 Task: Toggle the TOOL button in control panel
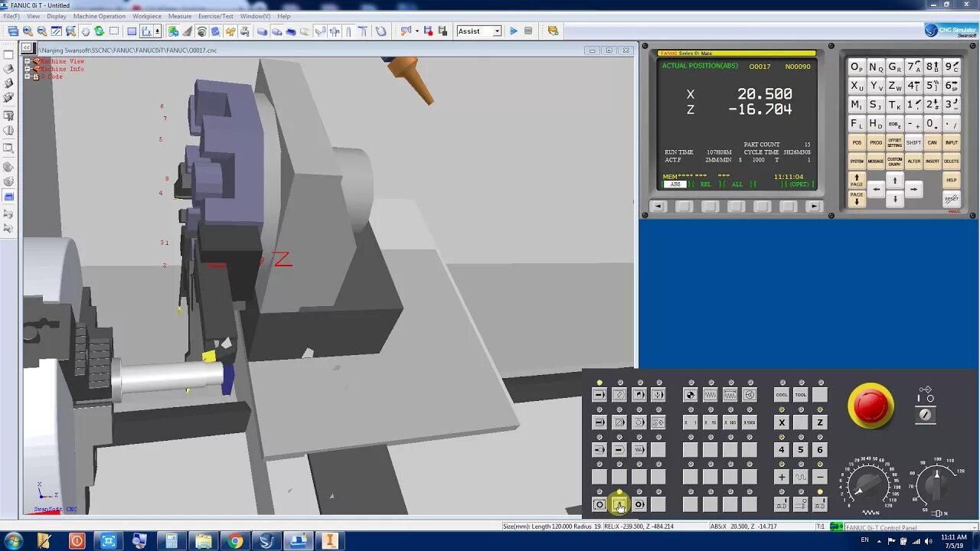(800, 395)
